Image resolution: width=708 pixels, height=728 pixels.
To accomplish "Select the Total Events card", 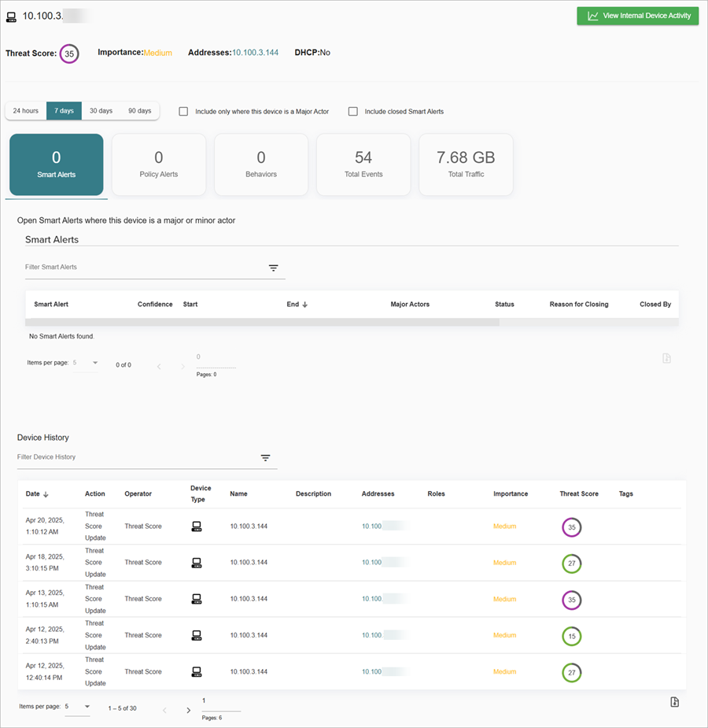I will coord(363,164).
